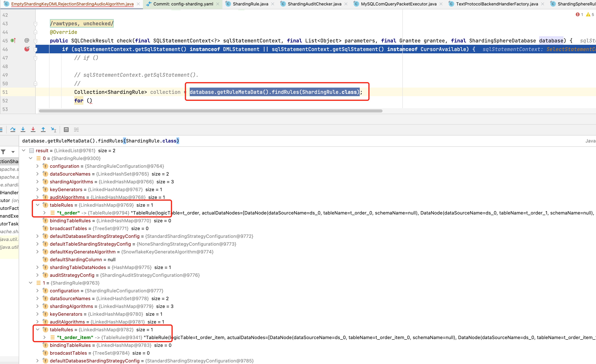The image size is (596, 364).
Task: Click the Step Into debugger icon
Action: coord(23,130)
